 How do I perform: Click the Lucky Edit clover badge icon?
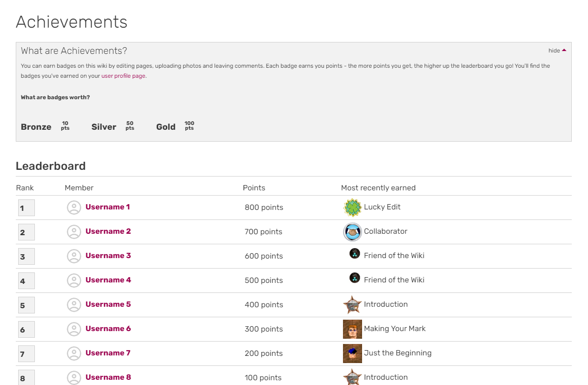[x=353, y=208]
